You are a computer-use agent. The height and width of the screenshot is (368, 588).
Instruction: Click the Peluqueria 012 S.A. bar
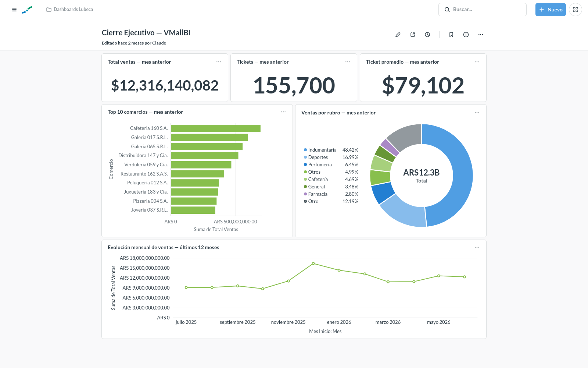click(195, 183)
